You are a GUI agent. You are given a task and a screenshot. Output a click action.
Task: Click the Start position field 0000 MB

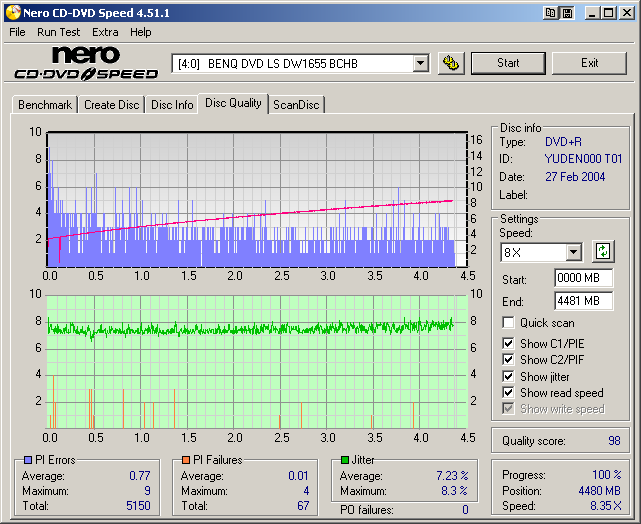pyautogui.click(x=583, y=278)
